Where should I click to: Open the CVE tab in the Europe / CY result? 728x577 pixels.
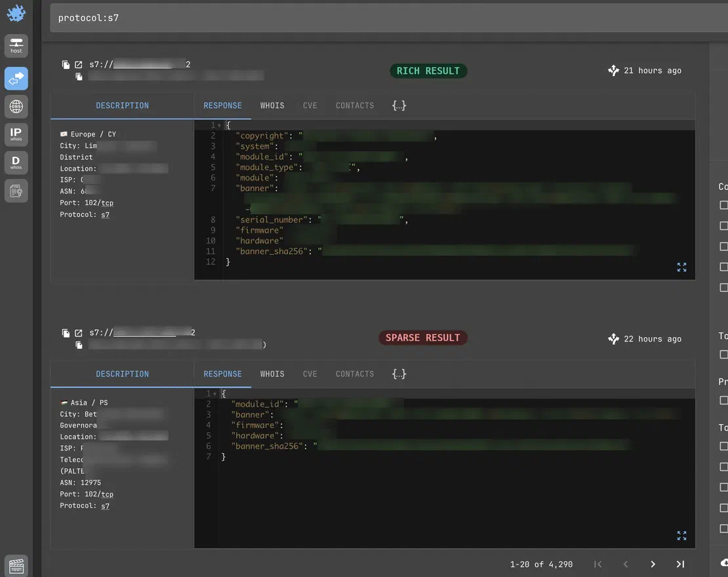[310, 106]
